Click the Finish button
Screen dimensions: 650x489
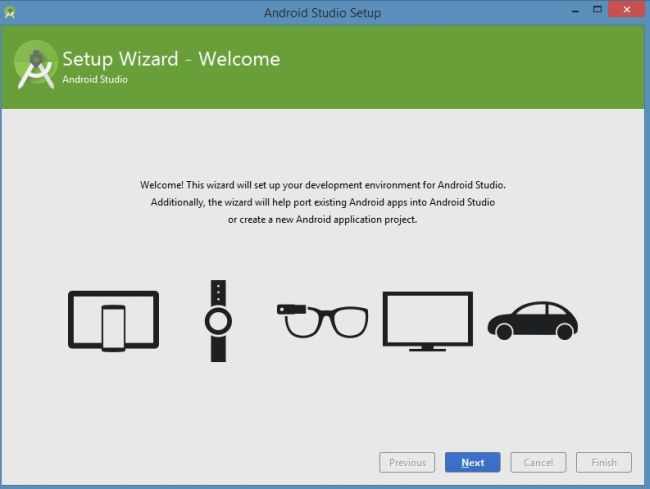coord(604,462)
